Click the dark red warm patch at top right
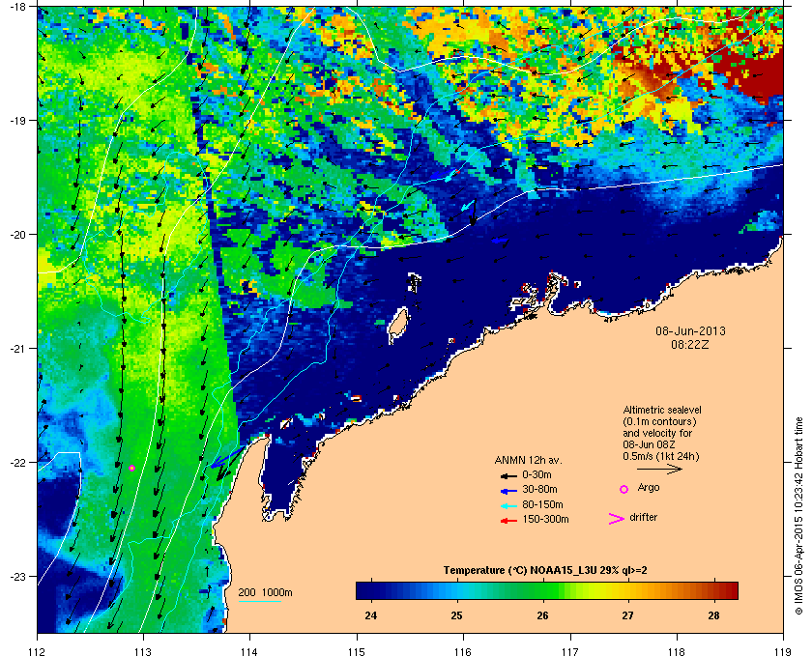The height and width of the screenshot is (657, 812). [x=753, y=72]
